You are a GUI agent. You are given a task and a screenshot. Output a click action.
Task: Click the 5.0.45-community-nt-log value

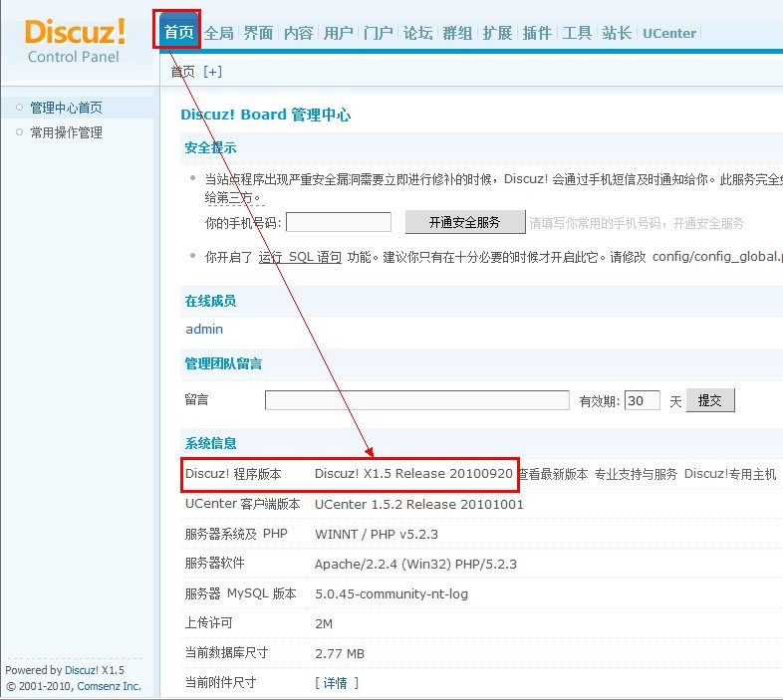(391, 593)
